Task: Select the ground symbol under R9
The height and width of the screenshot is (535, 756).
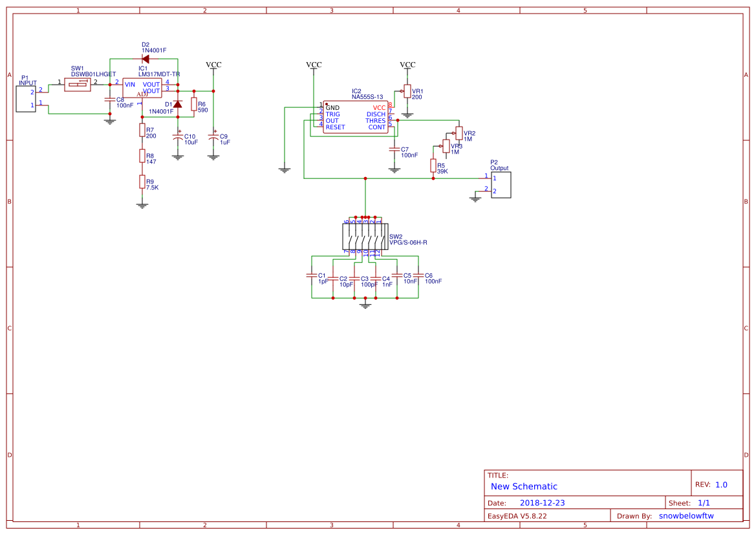Action: pyautogui.click(x=142, y=204)
